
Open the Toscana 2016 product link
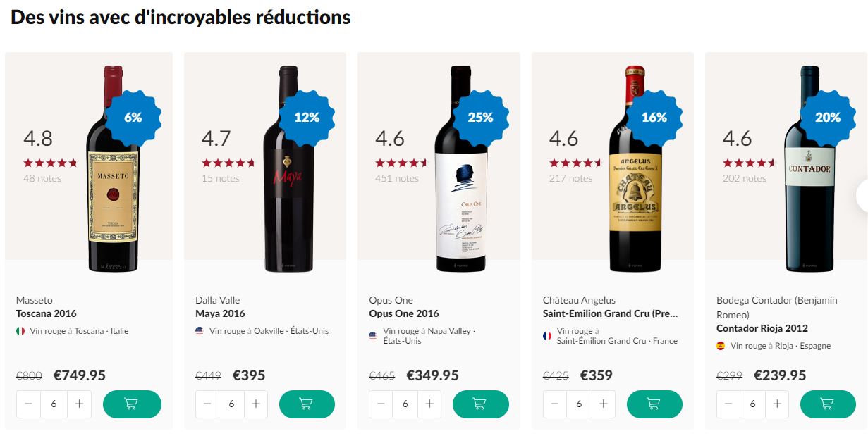point(47,313)
